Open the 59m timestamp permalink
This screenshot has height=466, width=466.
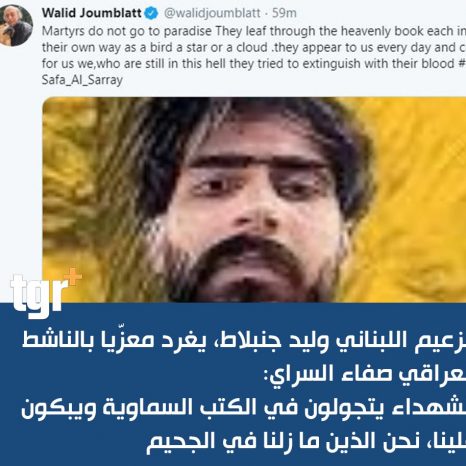284,13
